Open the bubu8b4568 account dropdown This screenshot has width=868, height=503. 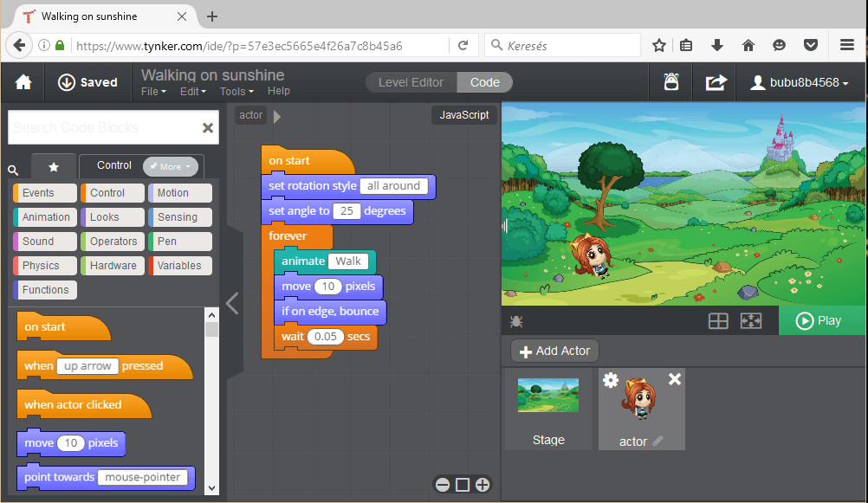point(800,82)
